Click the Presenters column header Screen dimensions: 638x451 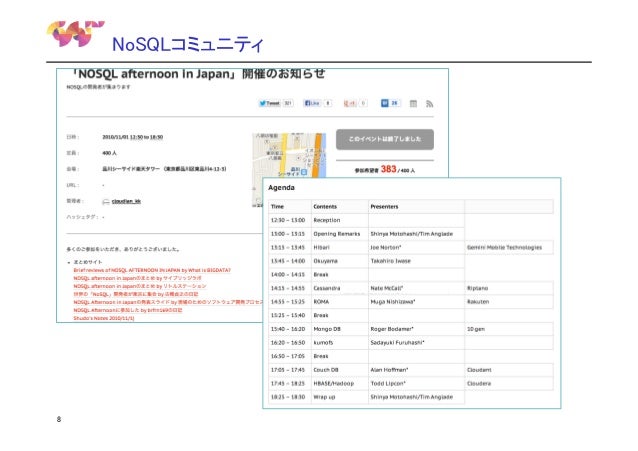pos(416,206)
